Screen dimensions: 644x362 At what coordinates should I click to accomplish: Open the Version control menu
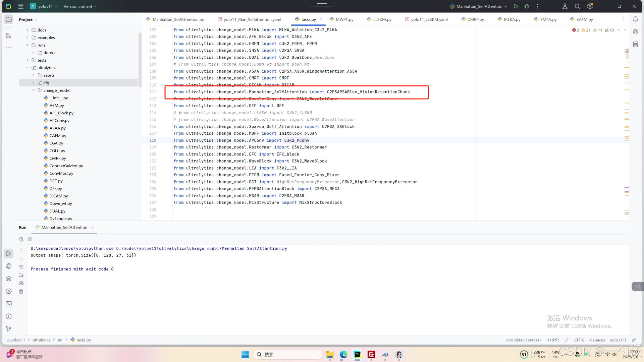click(x=80, y=6)
